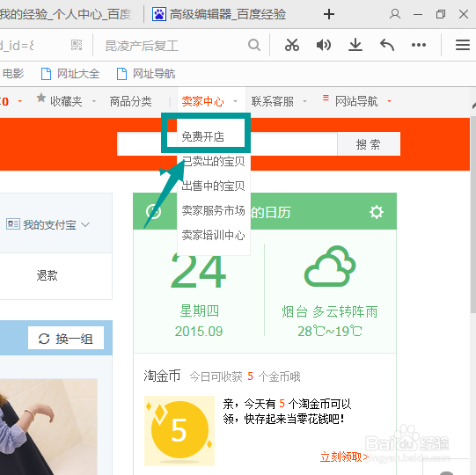The height and width of the screenshot is (475, 476).
Task: Click the fashion photo thumbnail
Action: (x=48, y=427)
